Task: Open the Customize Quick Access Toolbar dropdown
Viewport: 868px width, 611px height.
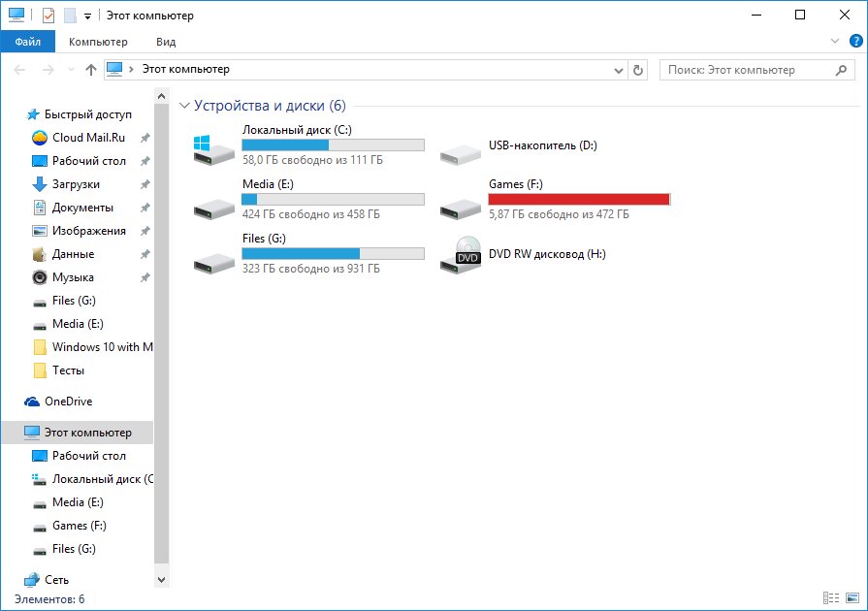Action: point(87,16)
